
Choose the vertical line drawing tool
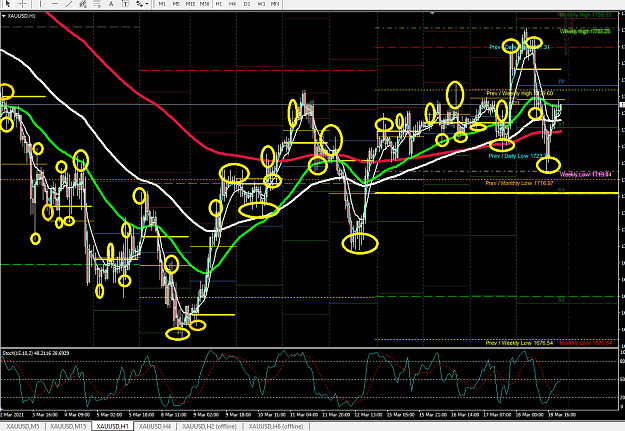pos(40,4)
